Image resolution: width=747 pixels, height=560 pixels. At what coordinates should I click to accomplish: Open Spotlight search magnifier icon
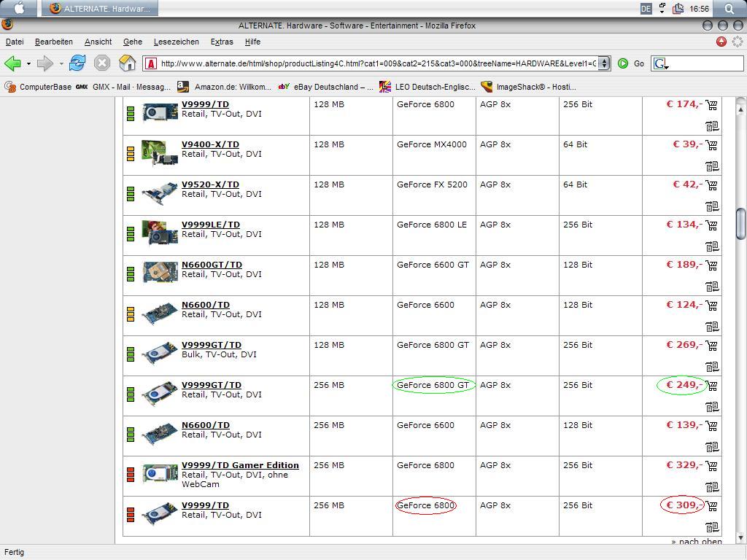tap(729, 8)
